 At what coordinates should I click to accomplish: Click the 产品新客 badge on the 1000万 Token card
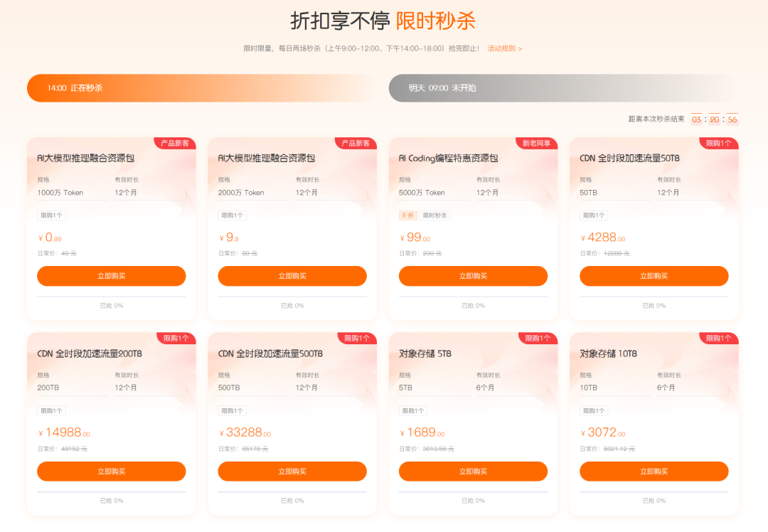[175, 143]
